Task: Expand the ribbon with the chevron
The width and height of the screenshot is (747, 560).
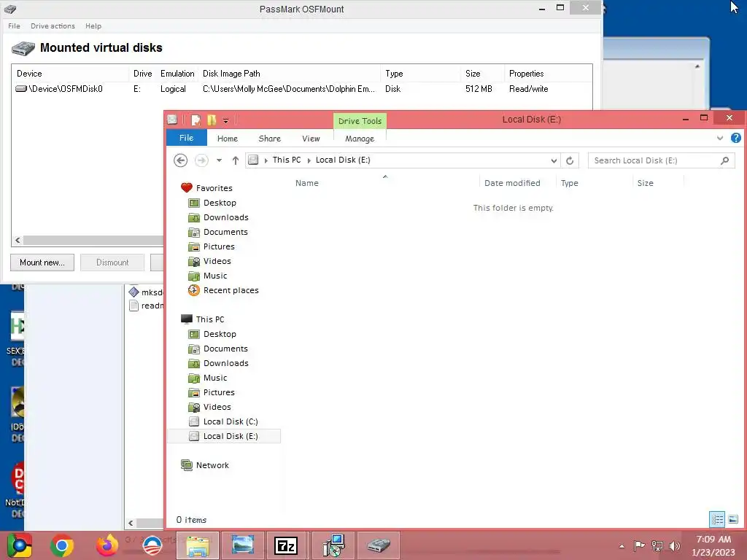Action: click(719, 138)
